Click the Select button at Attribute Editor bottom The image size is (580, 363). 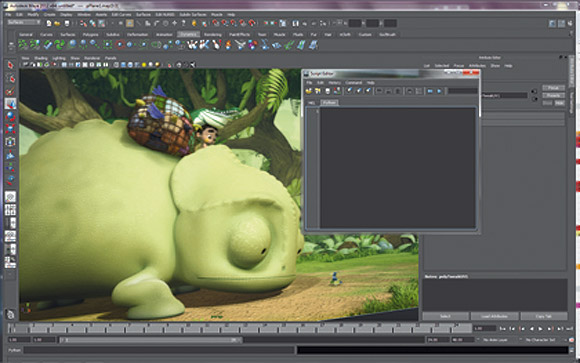tap(445, 316)
